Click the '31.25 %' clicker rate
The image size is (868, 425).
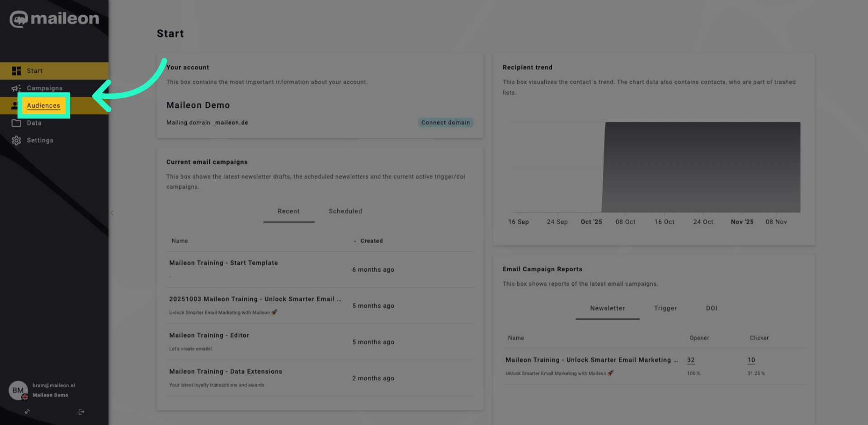click(x=756, y=373)
